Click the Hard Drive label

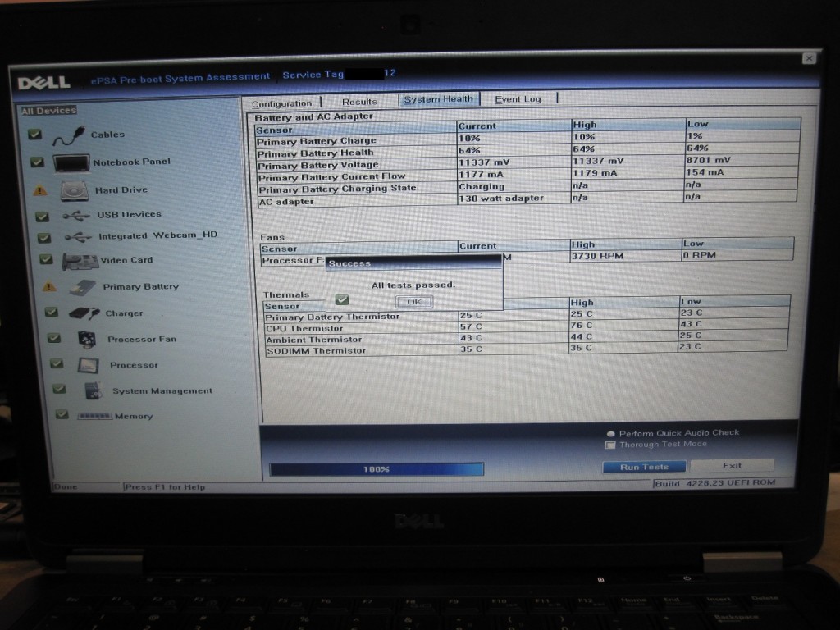tap(121, 190)
